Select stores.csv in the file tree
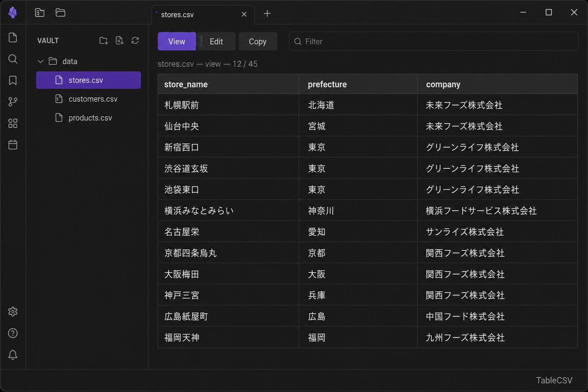Image resolution: width=588 pixels, height=392 pixels. point(88,80)
